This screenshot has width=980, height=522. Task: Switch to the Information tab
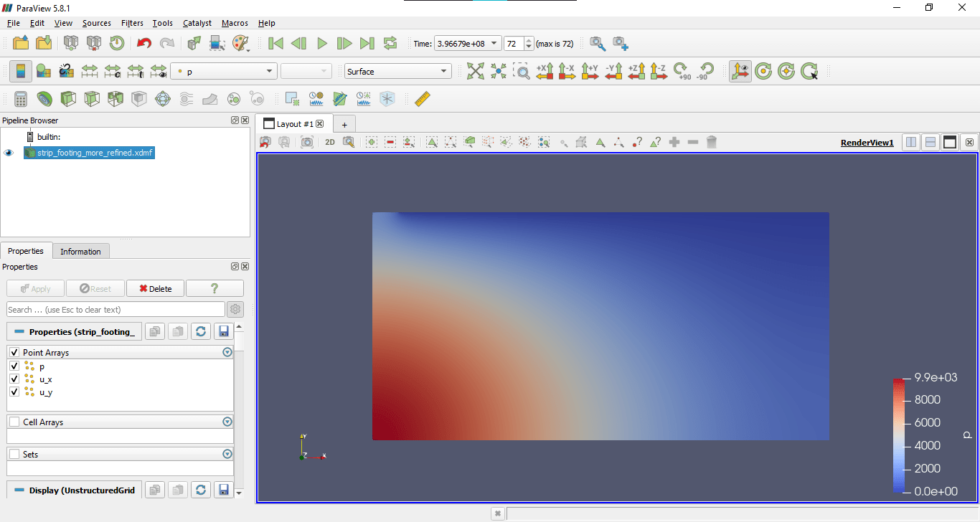click(x=80, y=251)
